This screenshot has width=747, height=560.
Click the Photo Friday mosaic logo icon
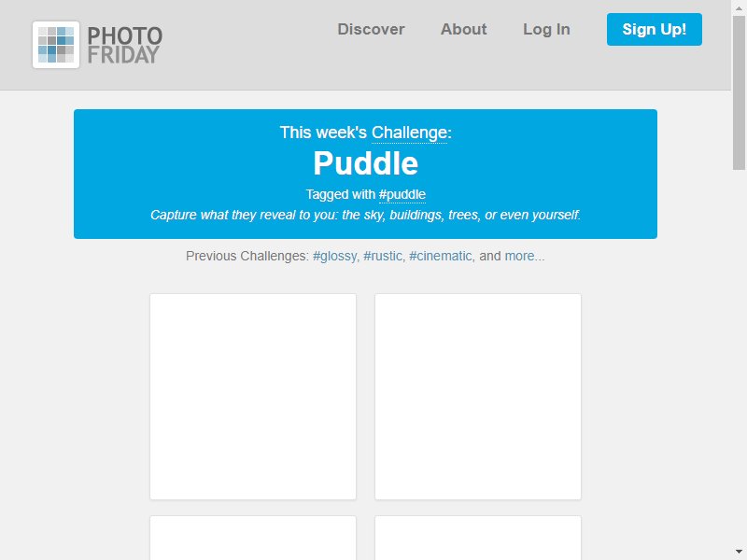pyautogui.click(x=56, y=45)
